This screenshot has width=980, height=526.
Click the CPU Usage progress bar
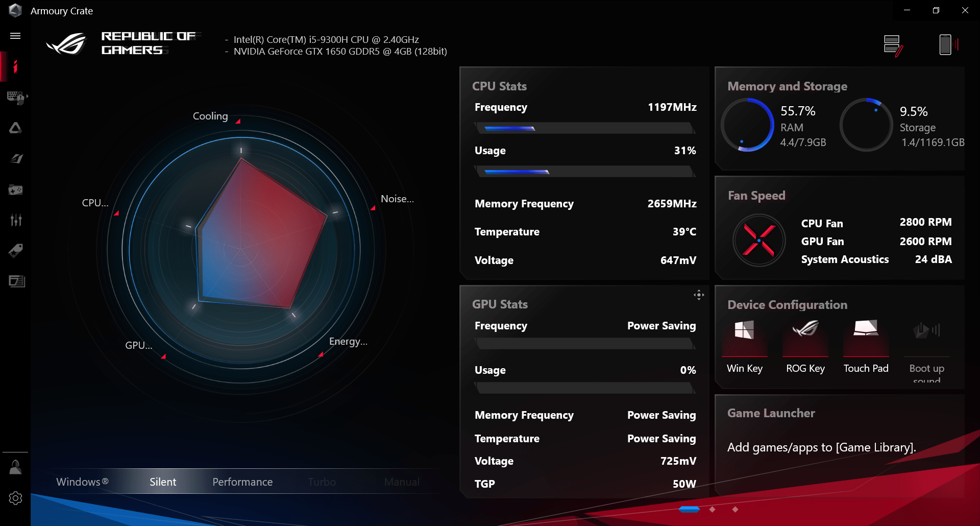click(x=585, y=172)
